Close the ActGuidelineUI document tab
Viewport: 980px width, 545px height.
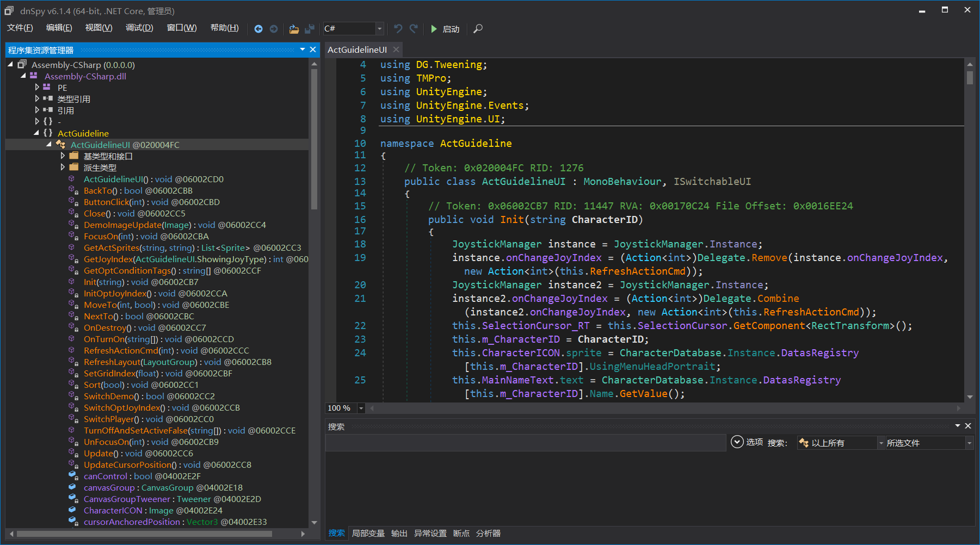tap(396, 49)
